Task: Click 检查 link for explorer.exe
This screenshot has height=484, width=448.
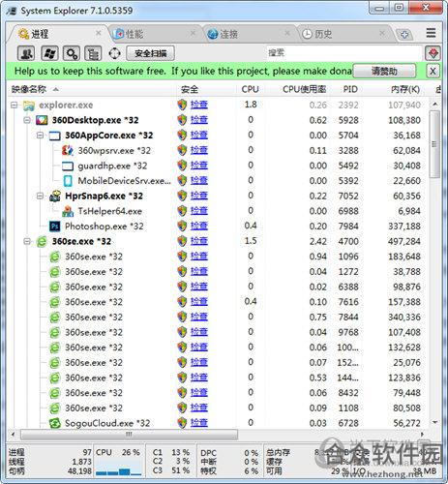Action: pos(199,105)
